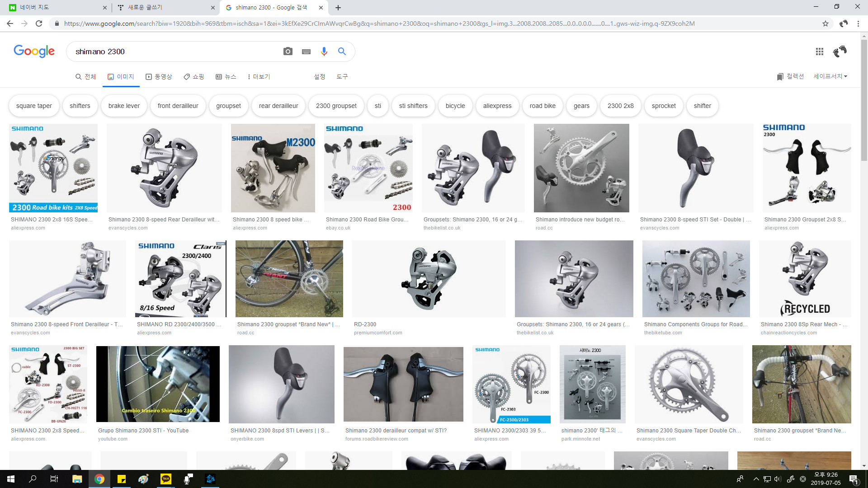
Task: Show hidden system tray icons
Action: point(756,479)
